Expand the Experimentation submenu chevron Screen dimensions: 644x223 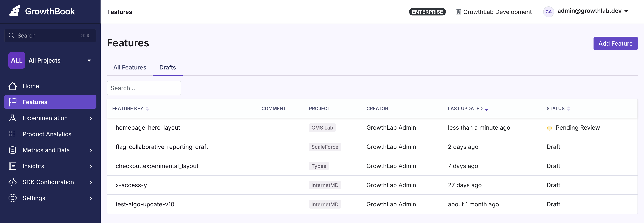point(91,118)
